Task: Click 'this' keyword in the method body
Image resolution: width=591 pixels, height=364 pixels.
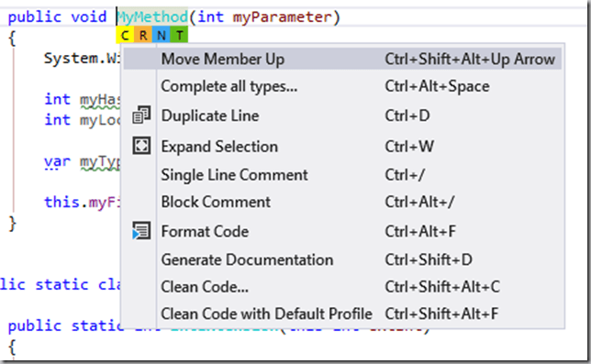Action: click(x=61, y=202)
